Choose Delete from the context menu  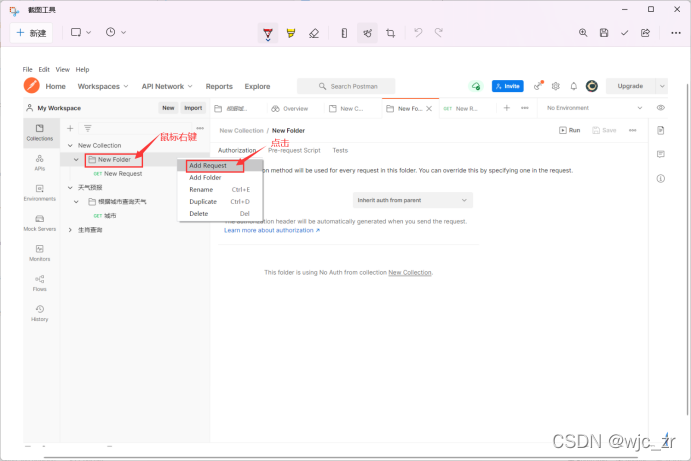[x=219, y=213]
